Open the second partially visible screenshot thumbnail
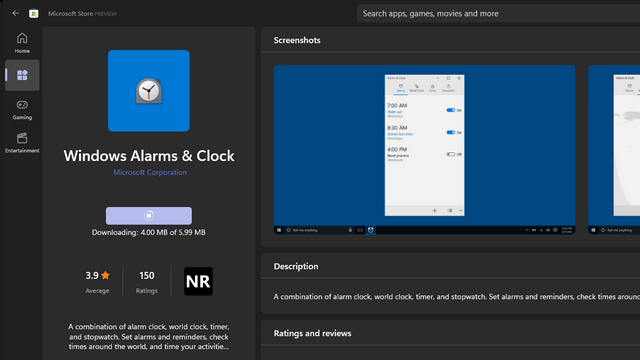The width and height of the screenshot is (640, 360). 614,149
